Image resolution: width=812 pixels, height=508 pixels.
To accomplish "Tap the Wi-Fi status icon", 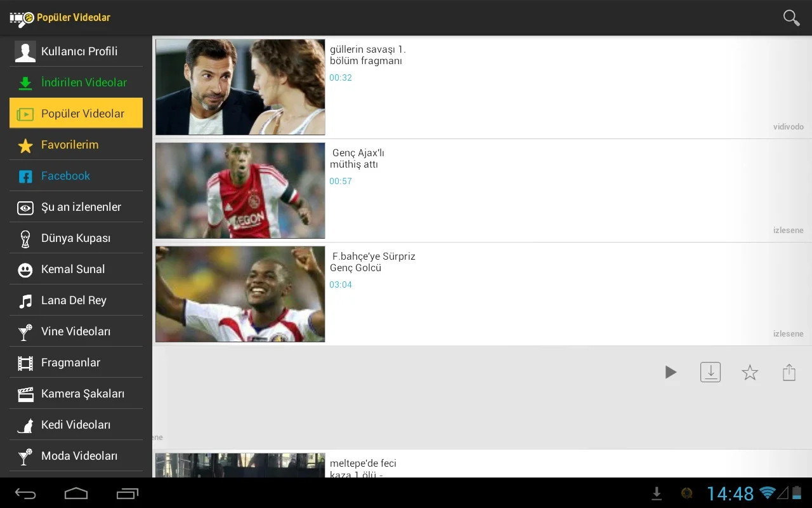I will (x=768, y=493).
